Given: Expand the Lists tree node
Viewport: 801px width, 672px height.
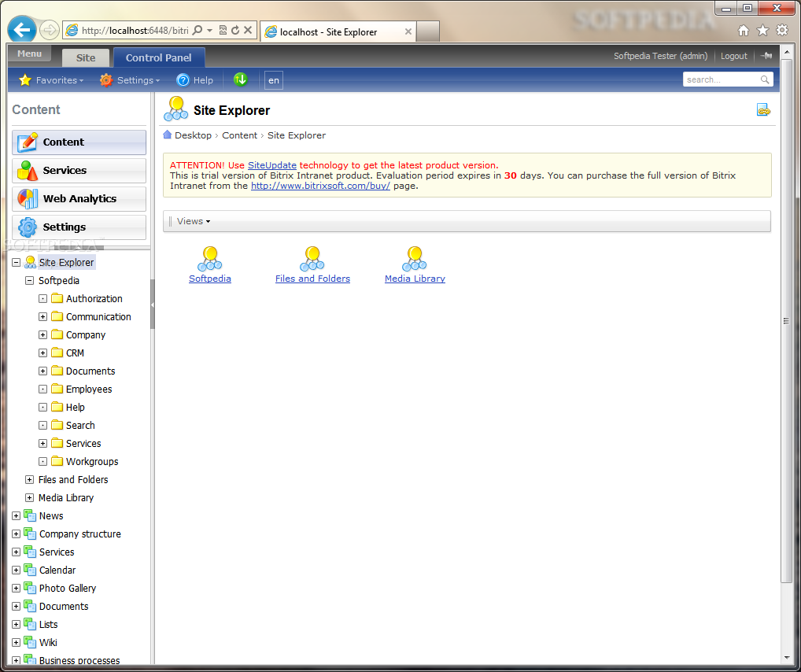Looking at the screenshot, I should click(16, 624).
